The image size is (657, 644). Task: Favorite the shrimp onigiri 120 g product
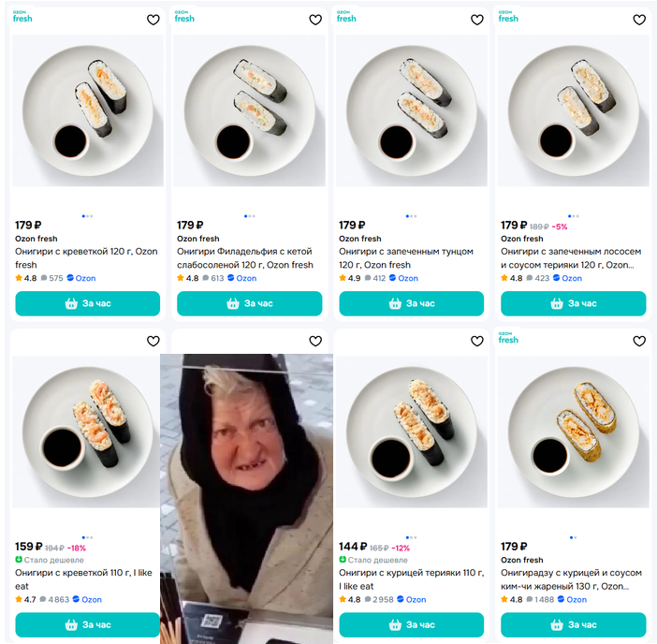153,20
